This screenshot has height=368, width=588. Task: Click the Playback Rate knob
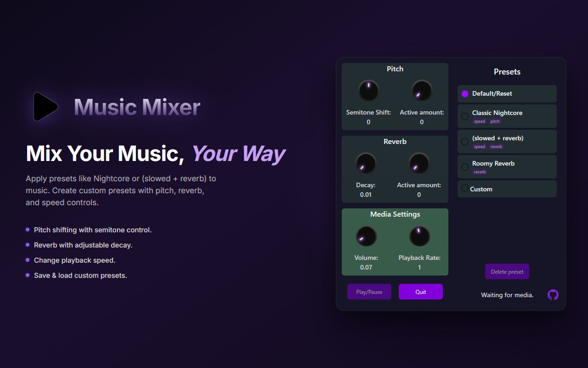point(419,236)
